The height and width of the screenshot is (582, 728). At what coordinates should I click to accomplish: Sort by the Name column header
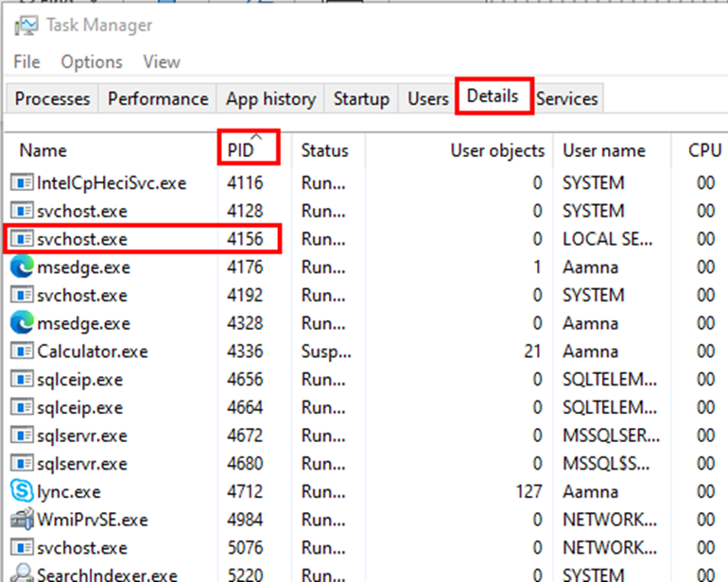click(111, 150)
